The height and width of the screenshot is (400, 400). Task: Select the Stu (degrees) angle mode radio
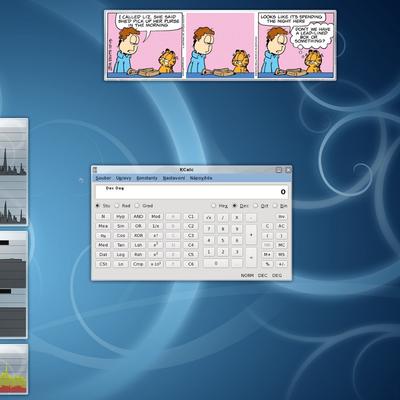click(x=103, y=206)
